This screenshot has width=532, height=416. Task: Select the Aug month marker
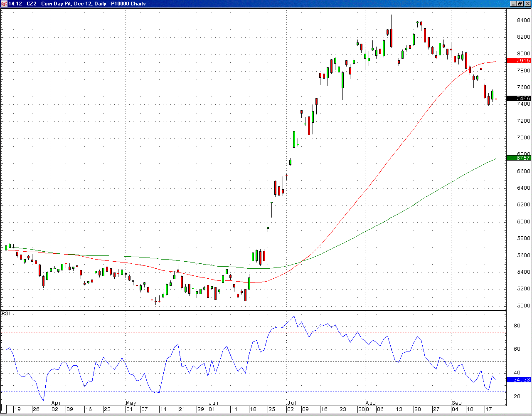(370, 403)
